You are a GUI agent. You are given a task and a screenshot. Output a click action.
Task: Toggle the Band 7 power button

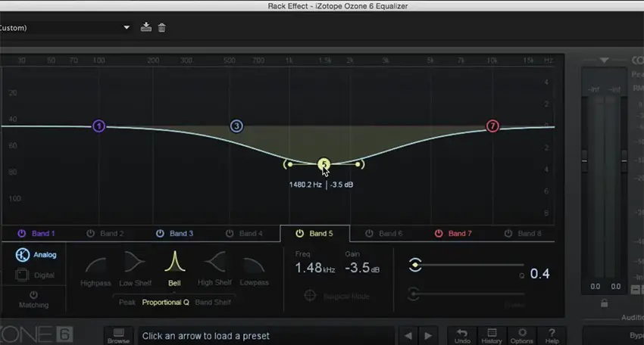(x=438, y=234)
